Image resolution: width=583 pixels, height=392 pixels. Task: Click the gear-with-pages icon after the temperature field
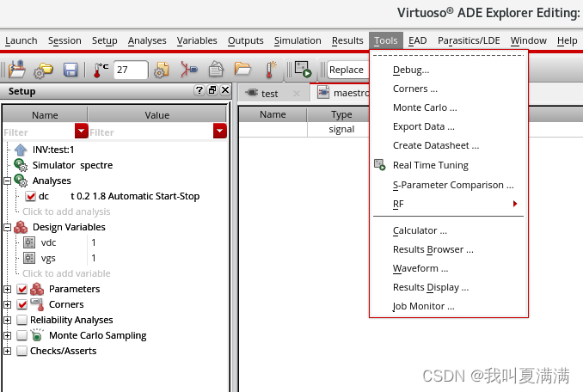(x=162, y=70)
